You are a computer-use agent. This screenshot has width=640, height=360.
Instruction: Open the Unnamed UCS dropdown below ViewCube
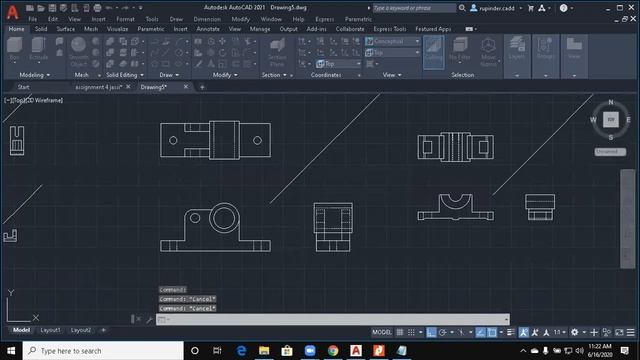point(610,151)
